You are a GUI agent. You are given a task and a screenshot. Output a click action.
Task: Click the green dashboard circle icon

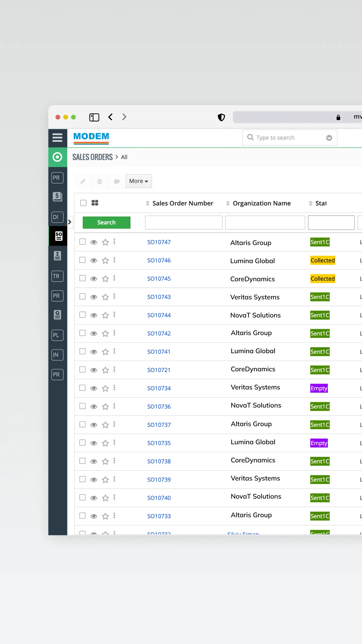(x=57, y=157)
